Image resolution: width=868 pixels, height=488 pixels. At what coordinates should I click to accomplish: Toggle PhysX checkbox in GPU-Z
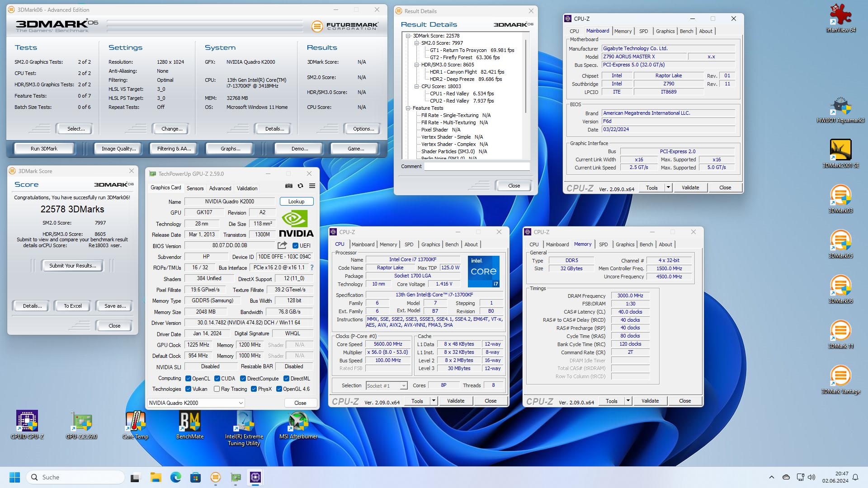pos(254,389)
